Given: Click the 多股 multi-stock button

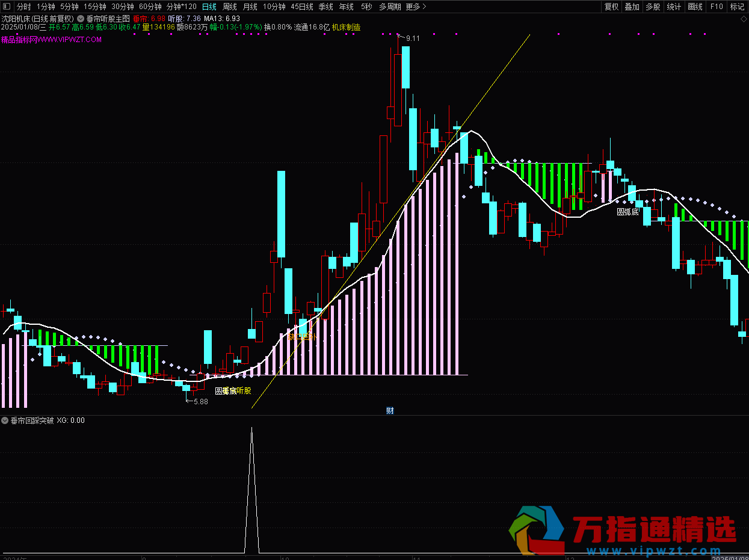Looking at the screenshot, I should click(x=653, y=7).
